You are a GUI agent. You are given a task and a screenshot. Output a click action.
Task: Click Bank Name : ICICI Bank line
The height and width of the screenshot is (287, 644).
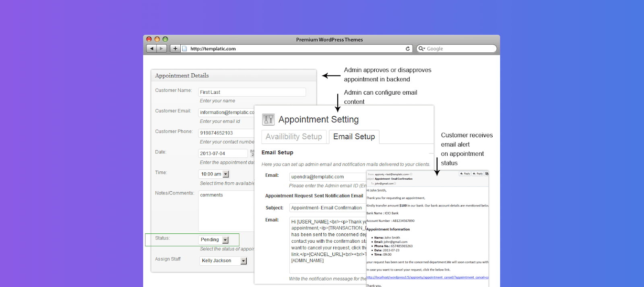click(382, 213)
